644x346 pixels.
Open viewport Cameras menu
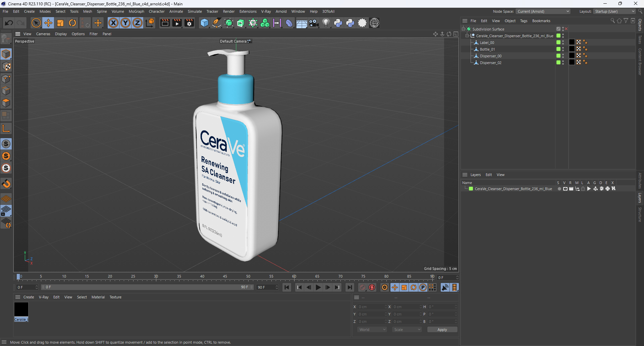click(x=43, y=34)
